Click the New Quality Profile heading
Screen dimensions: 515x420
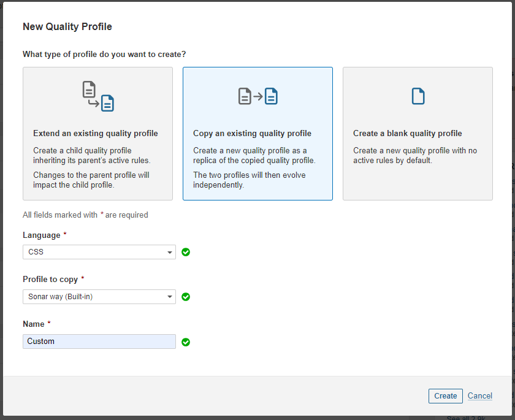point(67,27)
